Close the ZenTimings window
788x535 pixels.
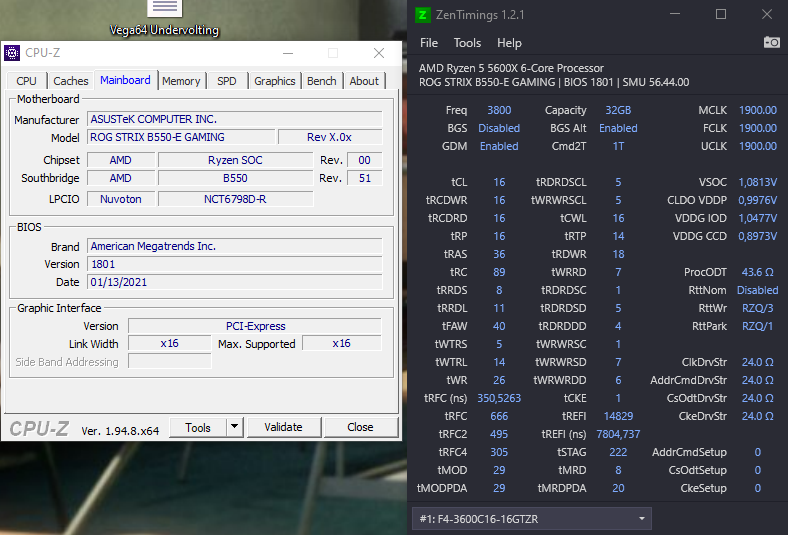767,15
